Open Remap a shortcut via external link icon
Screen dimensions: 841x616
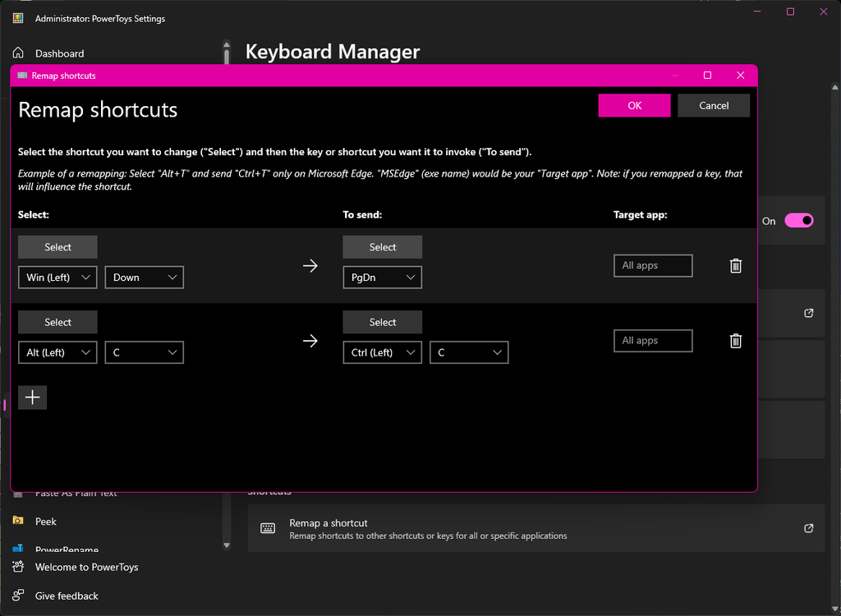tap(808, 528)
